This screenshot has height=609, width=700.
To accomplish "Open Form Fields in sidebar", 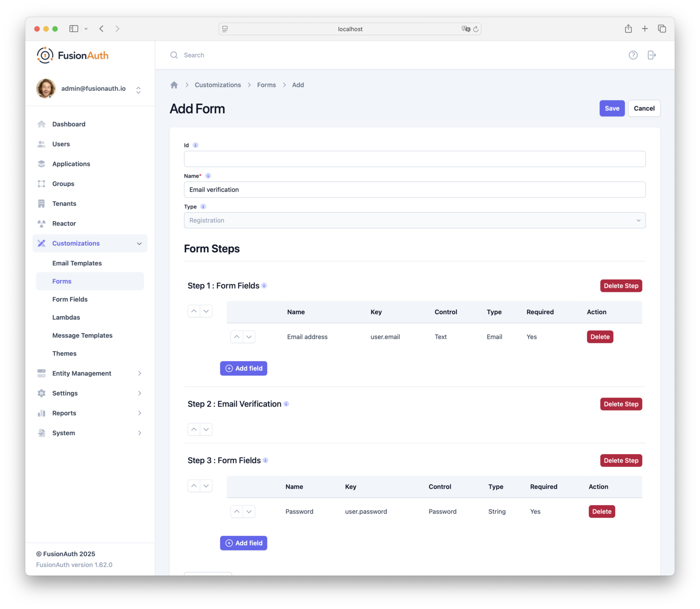I will (70, 299).
